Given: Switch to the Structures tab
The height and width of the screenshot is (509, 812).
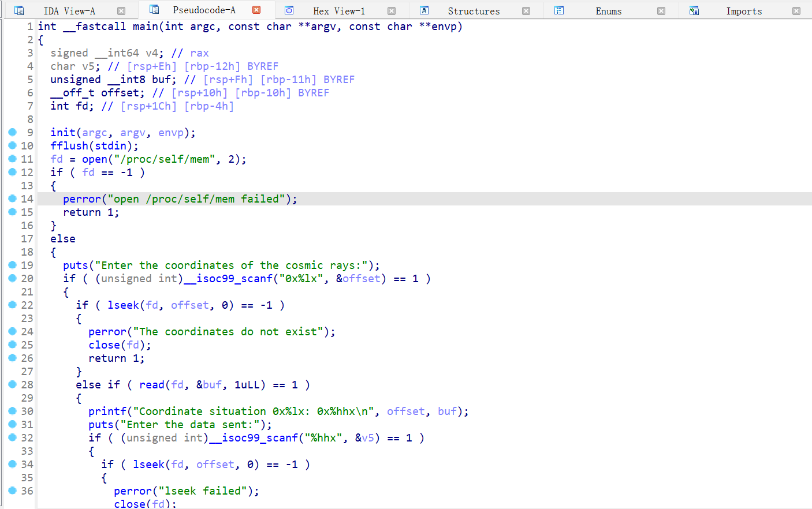Looking at the screenshot, I should (474, 11).
